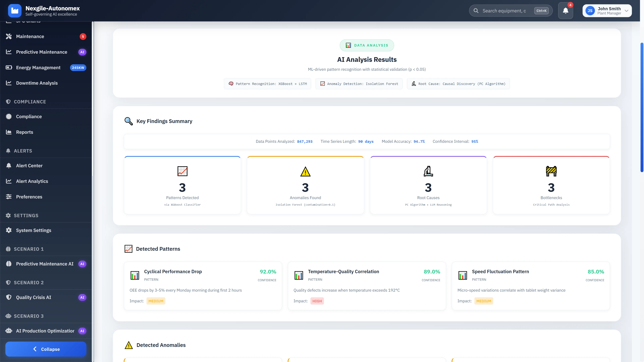Click the notification bell icon
The width and height of the screenshot is (644, 362).
click(565, 11)
